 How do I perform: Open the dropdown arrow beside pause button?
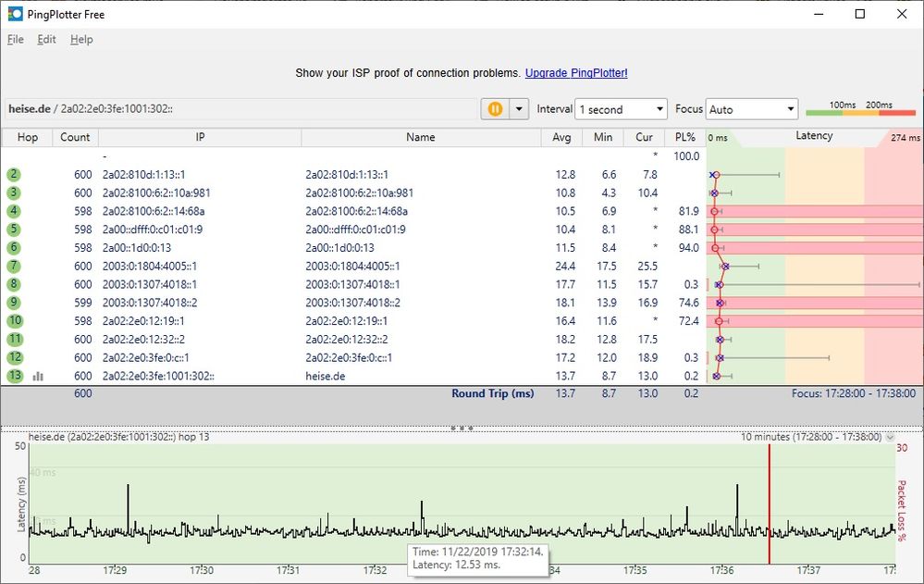point(519,109)
